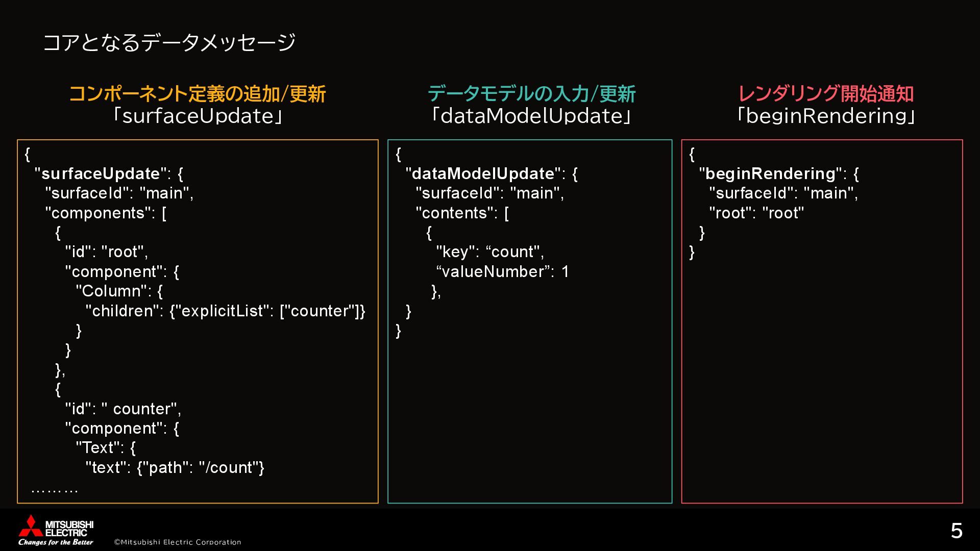This screenshot has height=551, width=980.
Task: Click the 「beginRendering」 subtitle text
Action: [x=825, y=116]
